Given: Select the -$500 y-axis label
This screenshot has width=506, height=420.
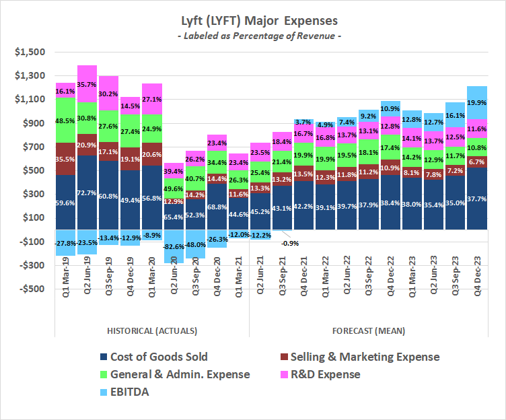Looking at the screenshot, I should coord(30,289).
